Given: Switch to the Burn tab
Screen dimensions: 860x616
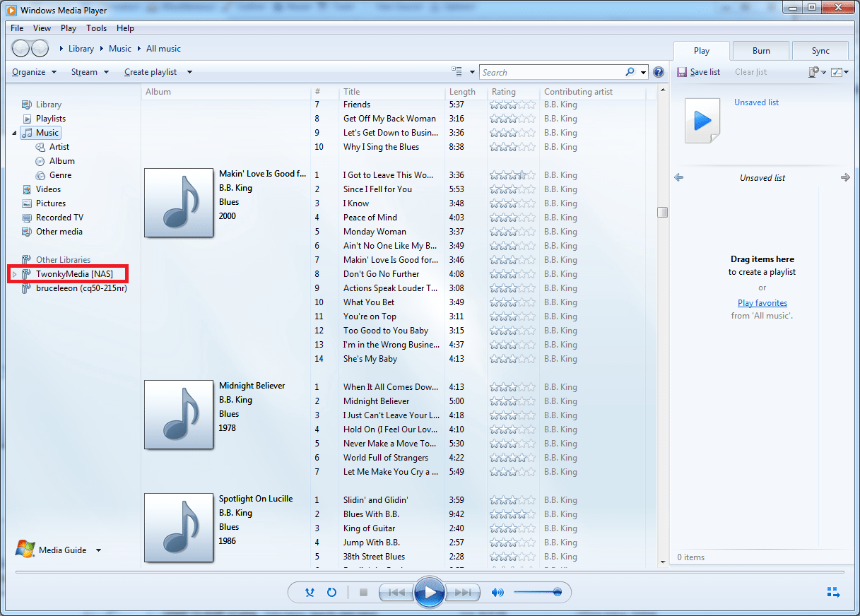Looking at the screenshot, I should [761, 51].
